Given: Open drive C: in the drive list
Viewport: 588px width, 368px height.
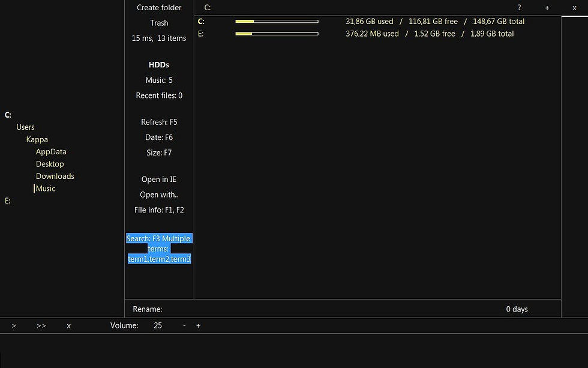Looking at the screenshot, I should click(x=201, y=22).
